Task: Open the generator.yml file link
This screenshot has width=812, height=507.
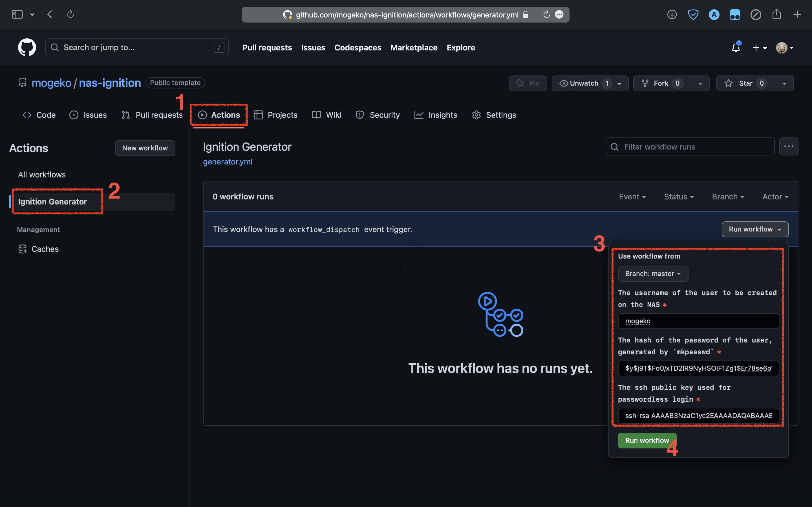Action: pos(228,162)
